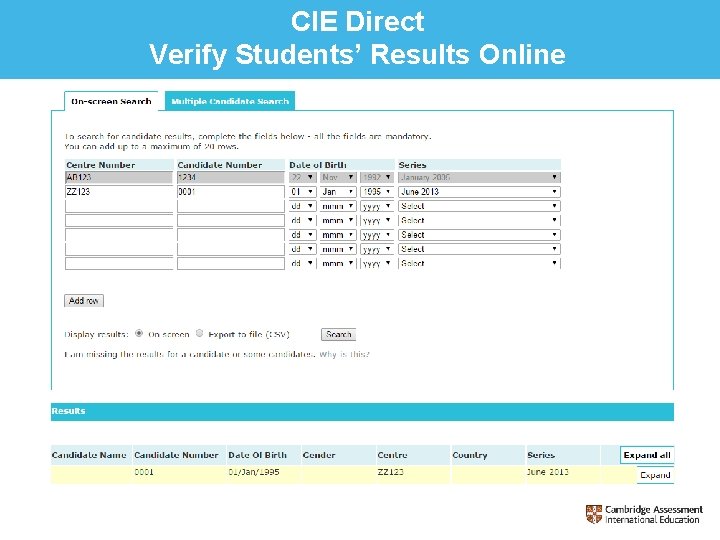Click the Date Of Birth results header
The image size is (720, 540).
coord(264,455)
